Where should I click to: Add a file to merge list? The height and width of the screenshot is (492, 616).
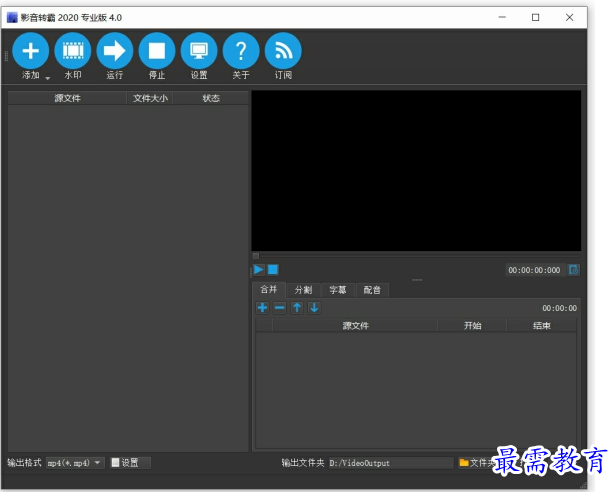[262, 308]
